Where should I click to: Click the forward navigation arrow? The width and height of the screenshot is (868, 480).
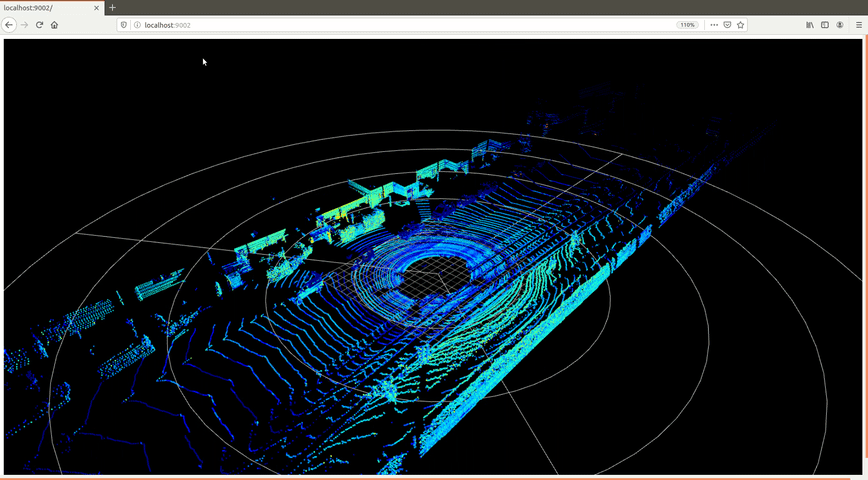tap(24, 25)
